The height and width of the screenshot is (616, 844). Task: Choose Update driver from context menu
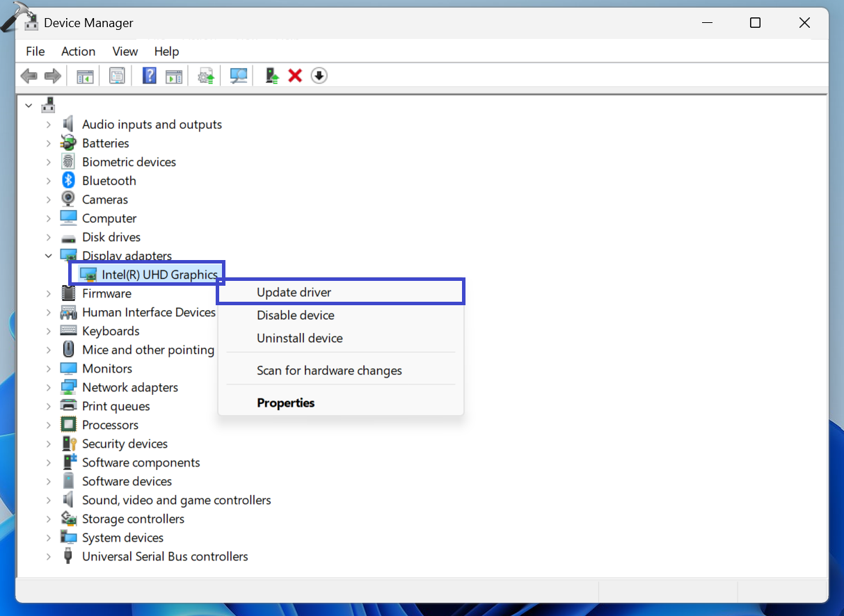pos(294,292)
